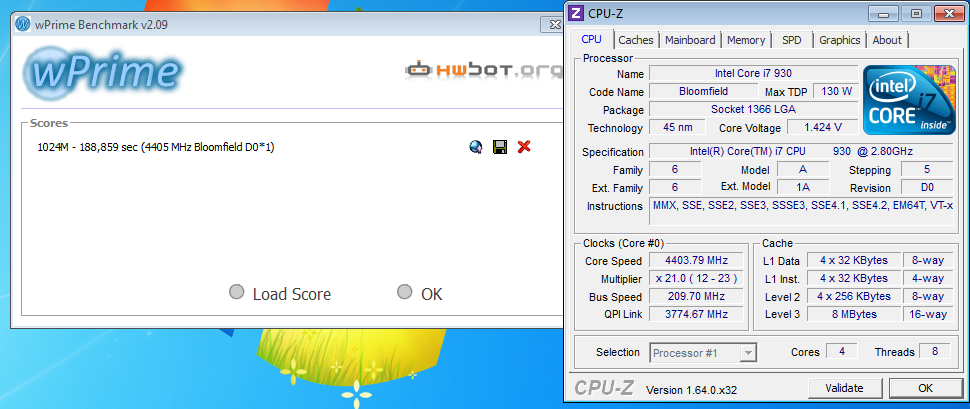Click the Level 3 value 8 MBytes

[x=854, y=314]
